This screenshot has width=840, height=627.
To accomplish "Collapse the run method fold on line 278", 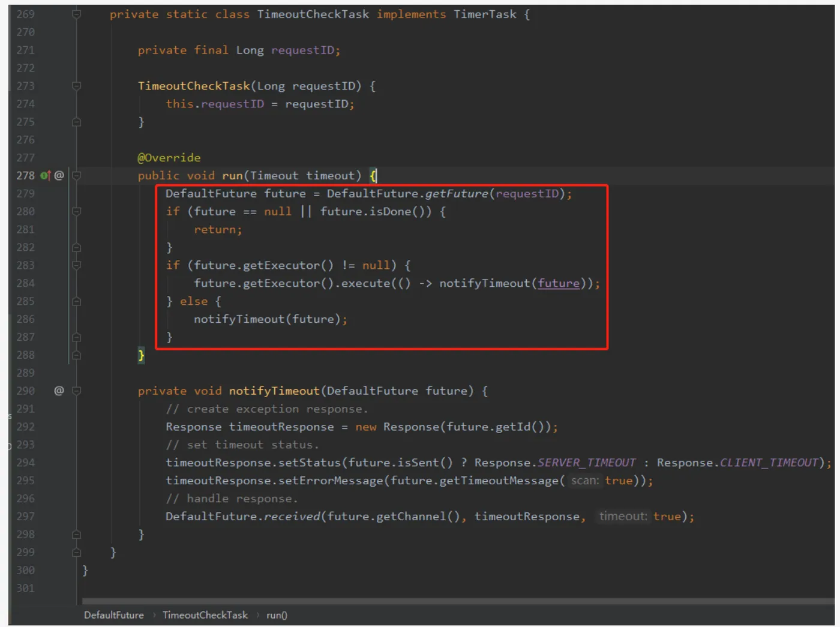I will (77, 176).
